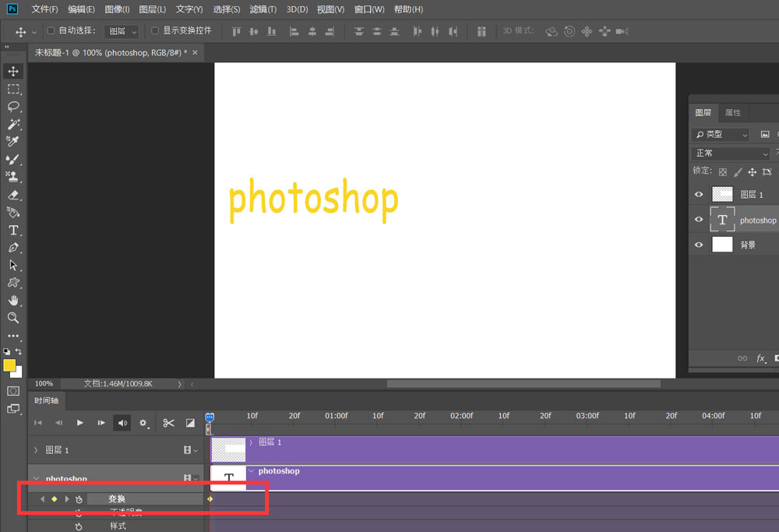Pick the Eyedropper tool

pos(13,142)
